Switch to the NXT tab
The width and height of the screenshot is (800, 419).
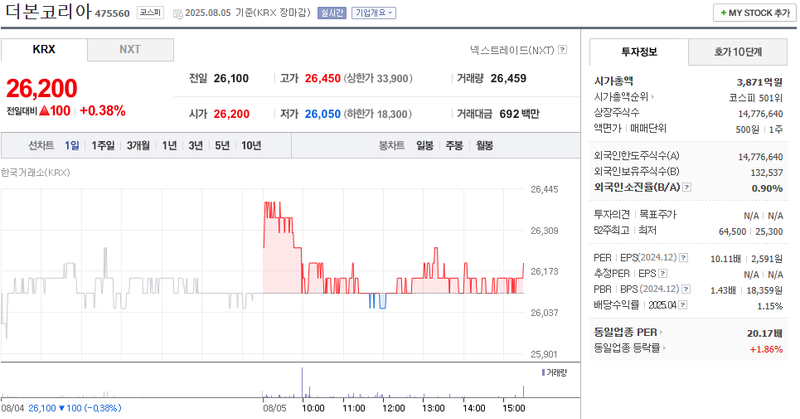coord(130,50)
